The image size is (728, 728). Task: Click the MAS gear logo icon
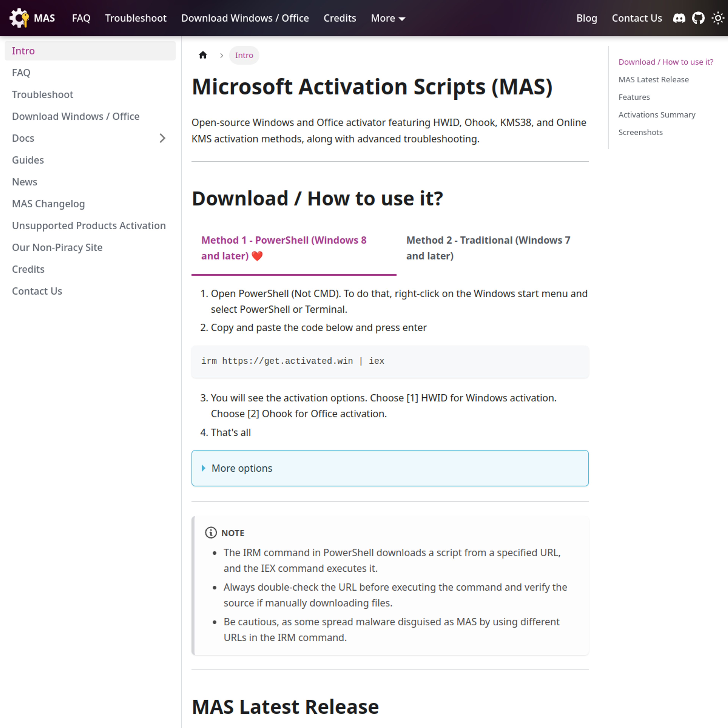19,18
